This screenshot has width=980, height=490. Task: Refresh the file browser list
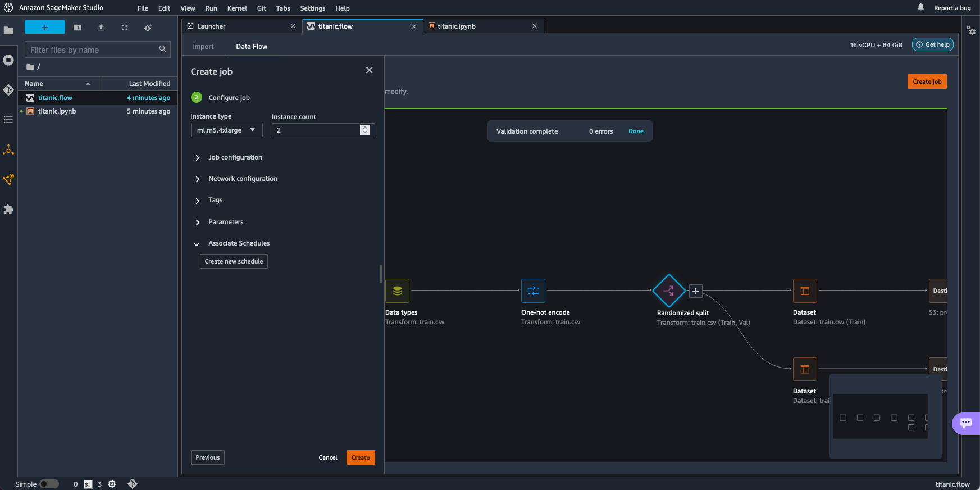click(125, 28)
